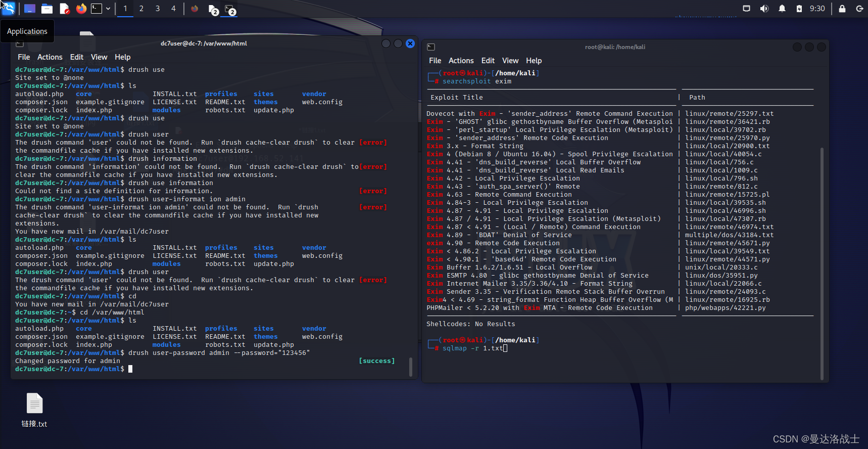Viewport: 868px width, 449px height.
Task: Launch the text editor panel icon
Action: 64,9
